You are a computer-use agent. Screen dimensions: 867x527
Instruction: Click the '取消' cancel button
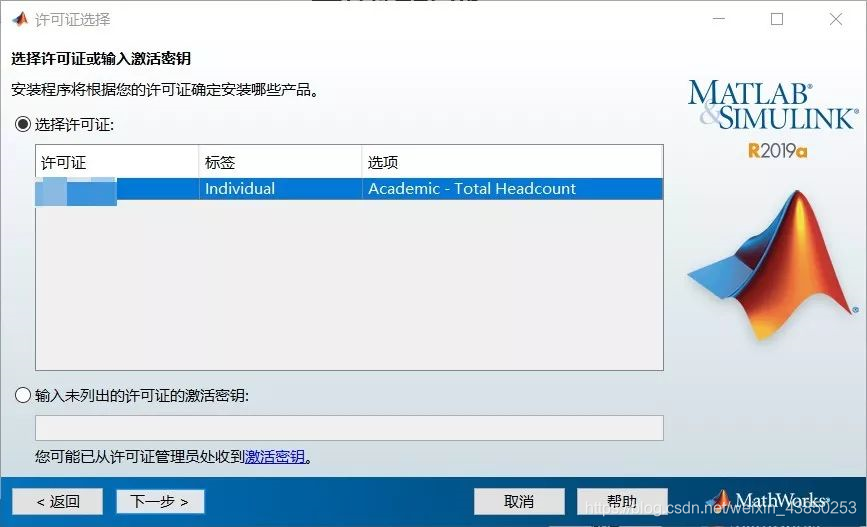[519, 502]
